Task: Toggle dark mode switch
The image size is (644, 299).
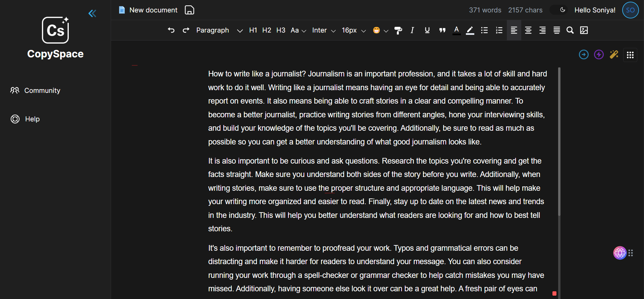Action: [559, 10]
